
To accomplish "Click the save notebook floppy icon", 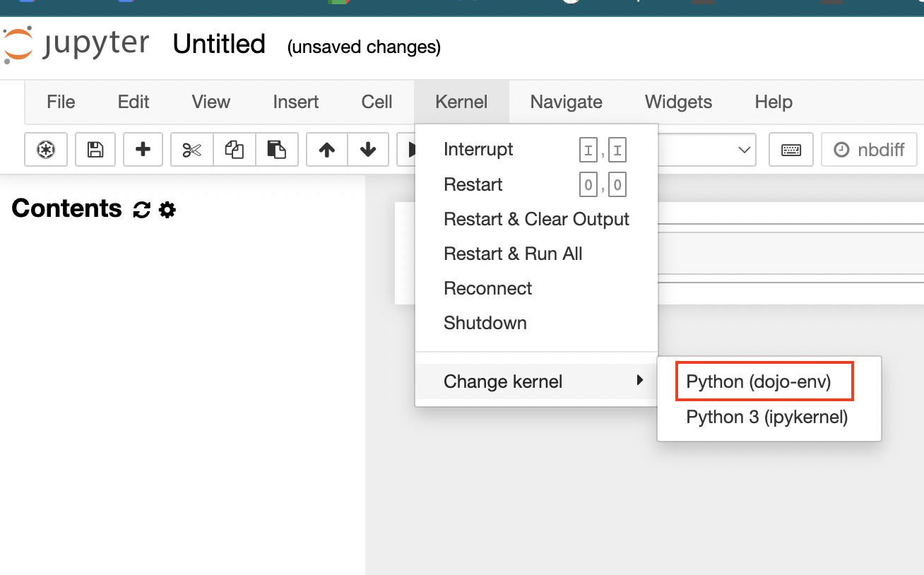I will click(x=95, y=150).
